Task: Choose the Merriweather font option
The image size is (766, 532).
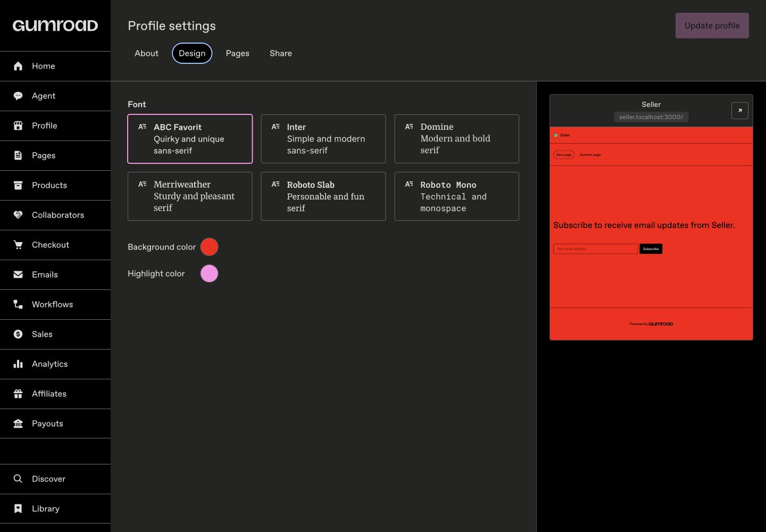Action: [190, 196]
